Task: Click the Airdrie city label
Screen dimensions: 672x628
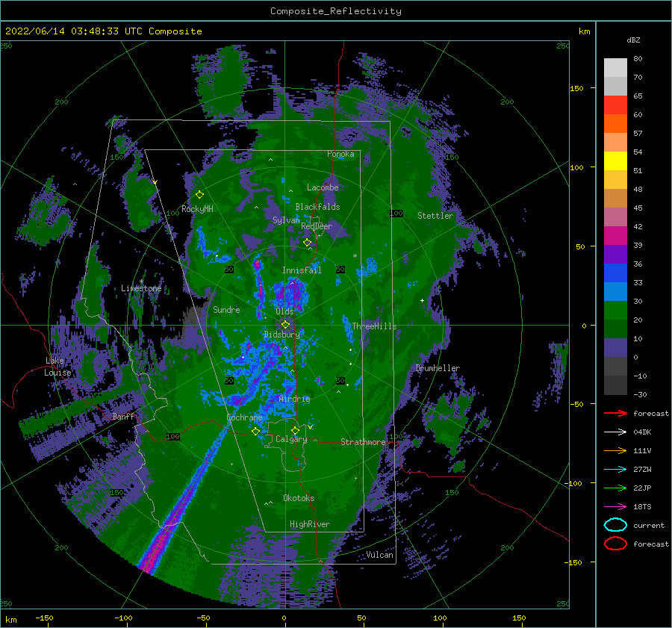Action: (294, 399)
